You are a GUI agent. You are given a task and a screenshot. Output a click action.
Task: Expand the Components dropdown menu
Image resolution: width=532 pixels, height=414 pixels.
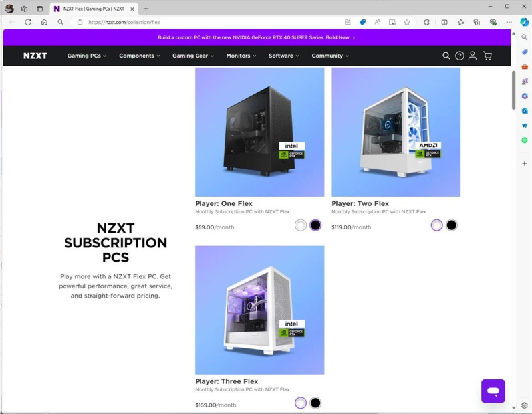click(x=139, y=56)
